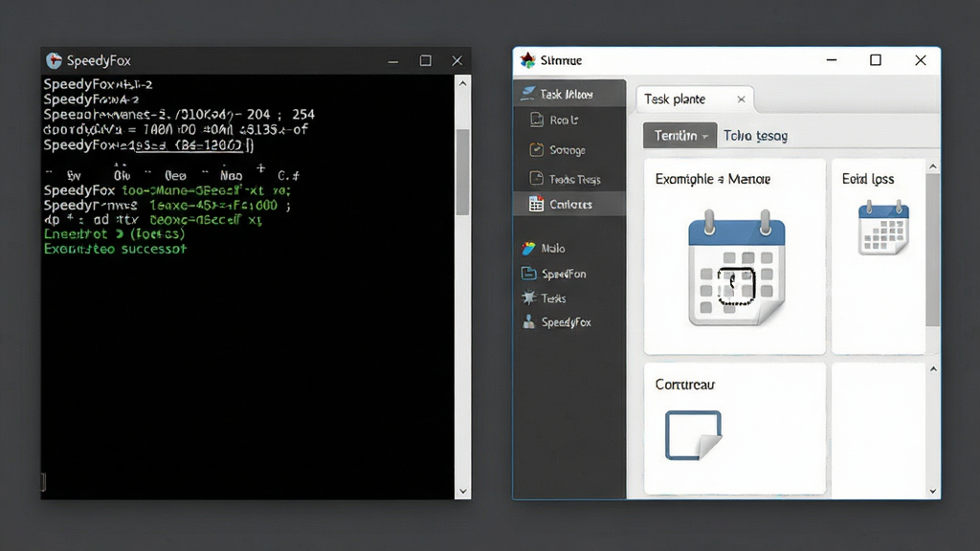Click the SpeedFon folder icon in sidebar

pyautogui.click(x=528, y=273)
